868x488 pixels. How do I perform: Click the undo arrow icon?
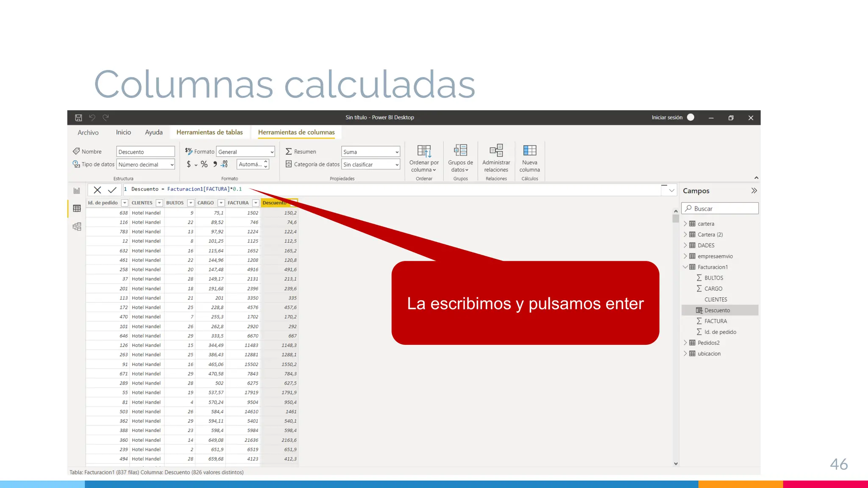pos(92,118)
